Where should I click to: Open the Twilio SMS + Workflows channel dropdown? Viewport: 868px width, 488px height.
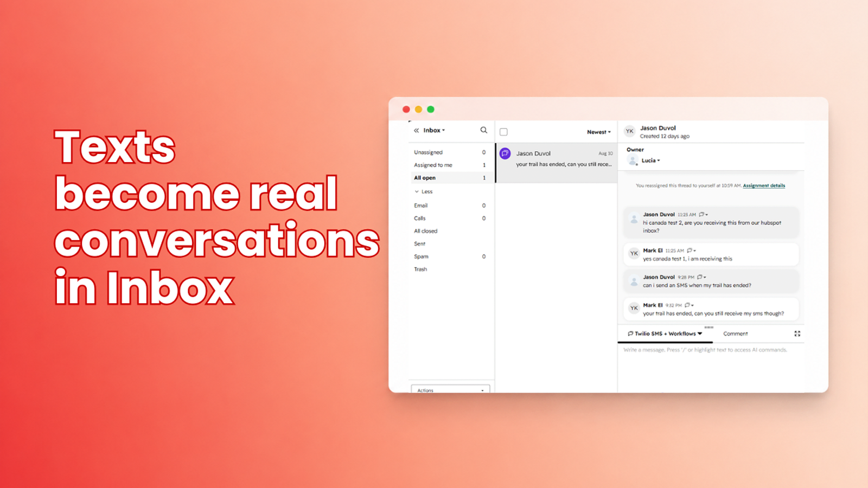(665, 333)
